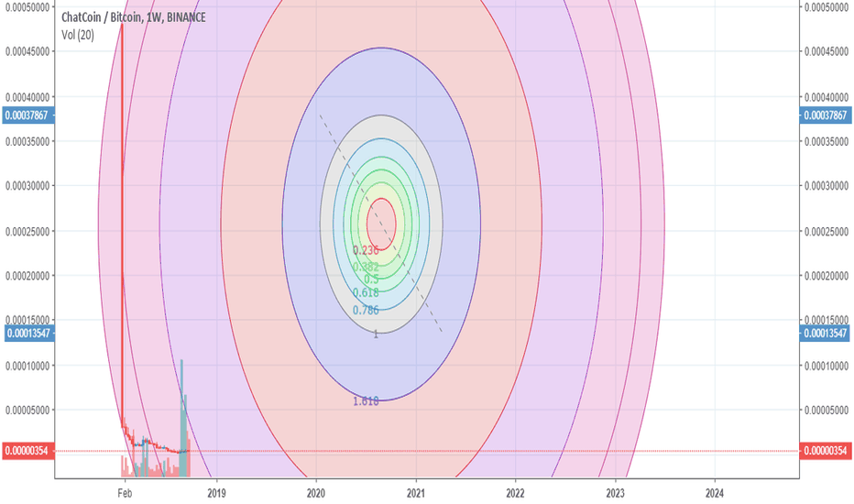
Task: Select the 1.618 Fibonacci circle label
Action: [x=366, y=401]
